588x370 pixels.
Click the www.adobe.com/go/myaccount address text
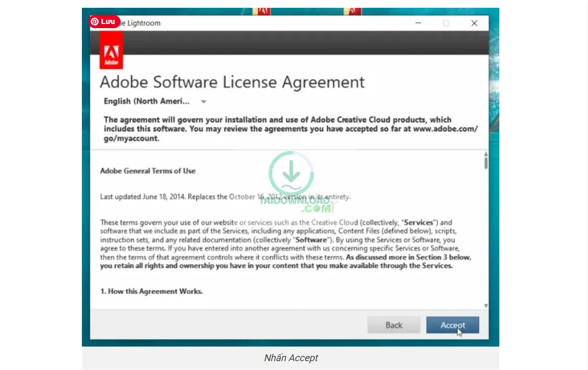[x=445, y=129]
